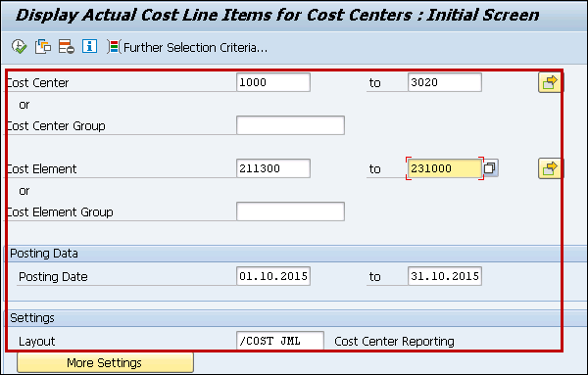Select Cost Element to field 231000
This screenshot has width=588, height=375.
(445, 168)
